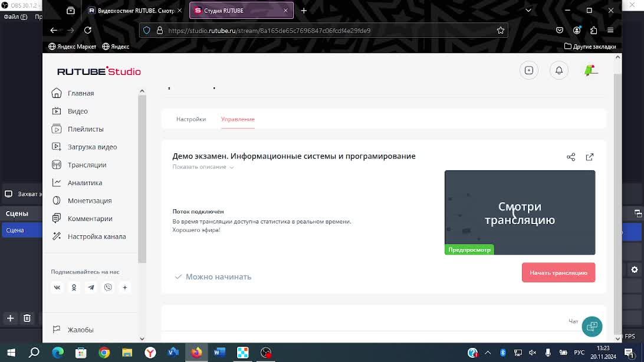644x362 pixels.
Task: Open Word from the taskbar
Action: pos(220,353)
